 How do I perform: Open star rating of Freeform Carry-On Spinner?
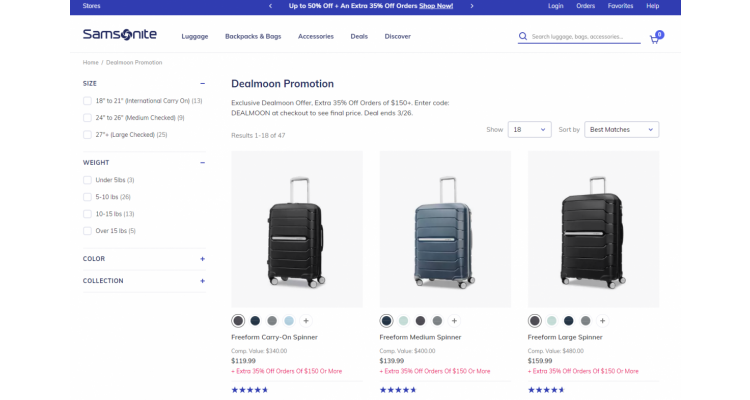pos(250,390)
